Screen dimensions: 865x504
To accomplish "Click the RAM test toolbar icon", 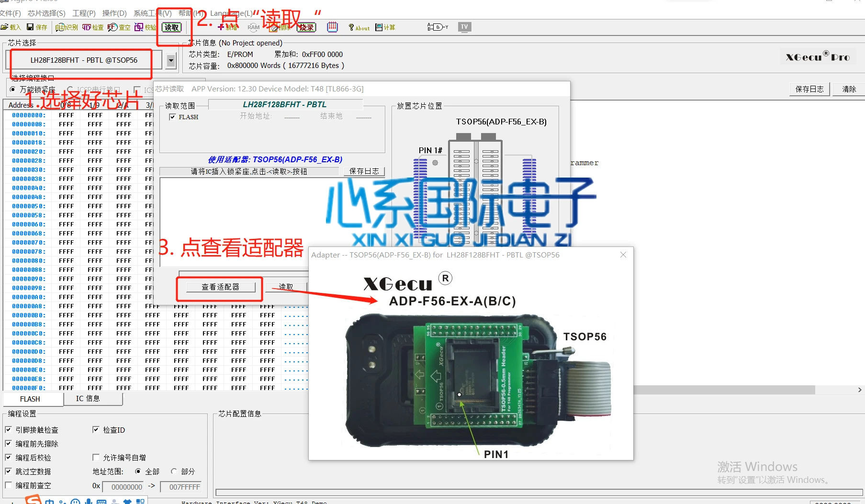I will [x=253, y=27].
